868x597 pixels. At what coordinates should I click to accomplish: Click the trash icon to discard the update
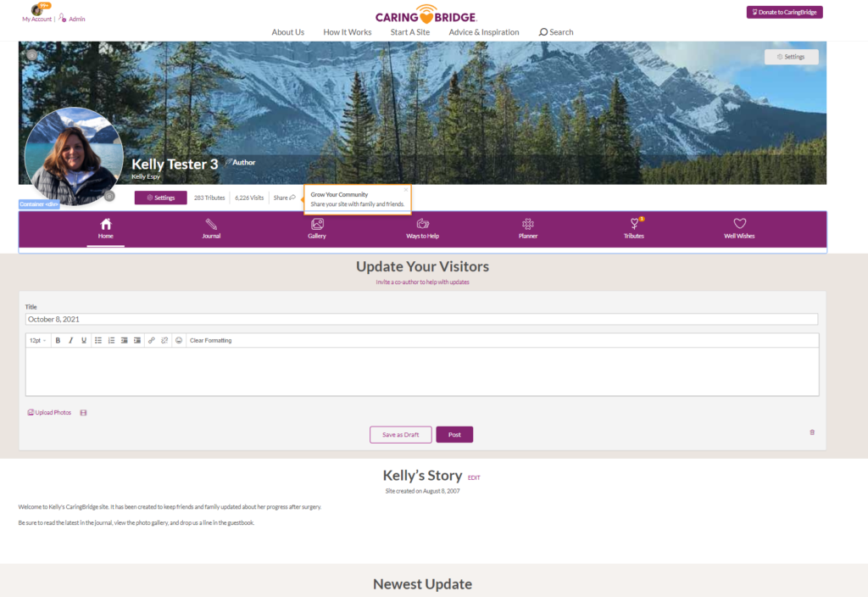[x=812, y=432]
